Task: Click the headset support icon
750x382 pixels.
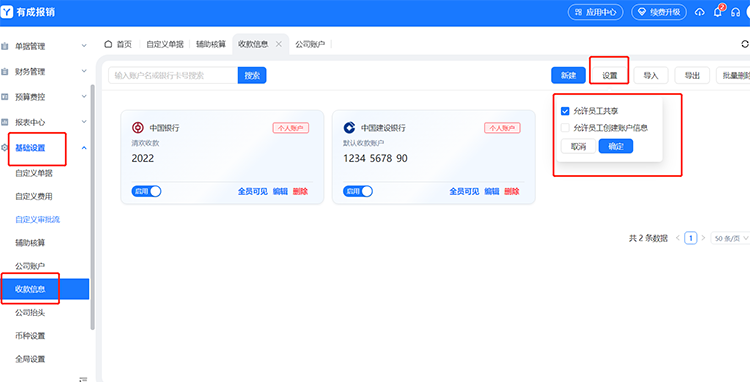Action: pos(735,12)
